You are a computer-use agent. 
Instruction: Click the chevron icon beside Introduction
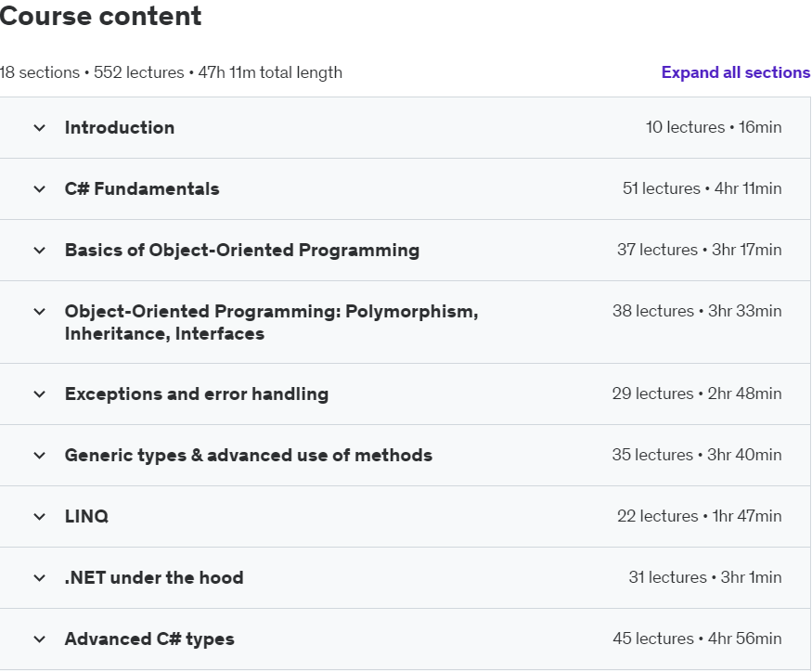[39, 128]
